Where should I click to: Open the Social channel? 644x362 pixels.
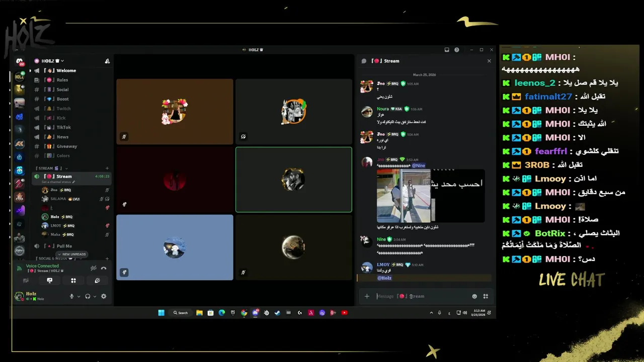(x=71, y=89)
